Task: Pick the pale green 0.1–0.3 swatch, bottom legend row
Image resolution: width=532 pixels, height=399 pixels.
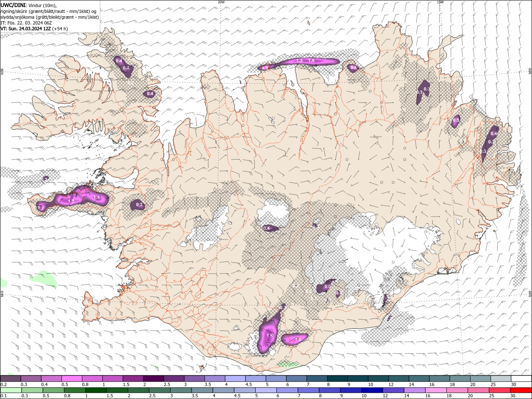Action: pos(10,390)
